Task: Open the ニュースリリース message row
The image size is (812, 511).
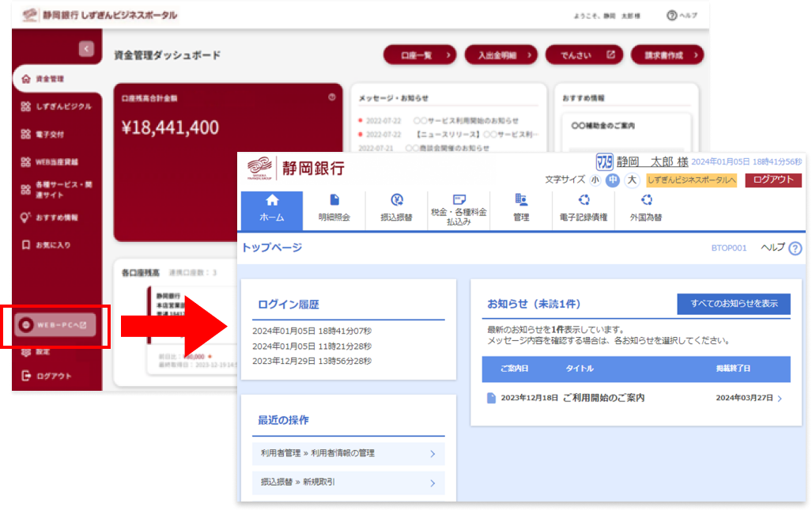Action: (x=448, y=134)
